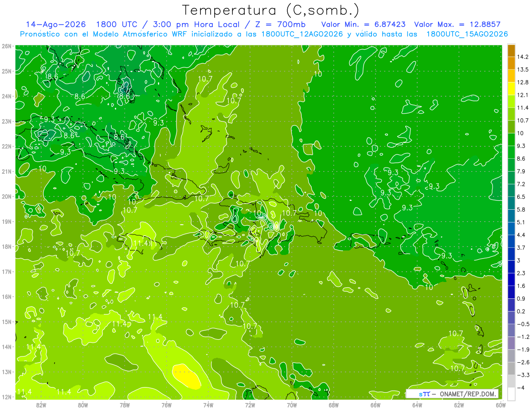Click the legend value "-4"
The image size is (532, 411).
521,388
